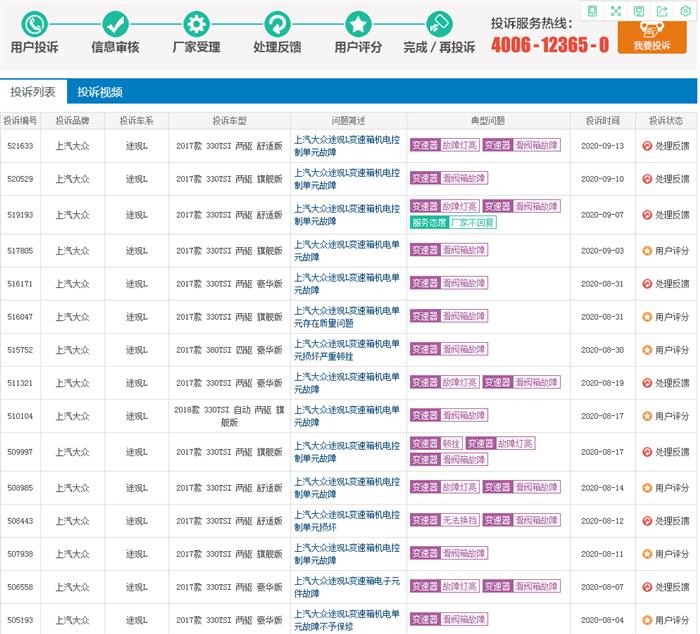Open 上汽大众途观L变速箱机电单元损坏严重顿挫 link

click(347, 350)
